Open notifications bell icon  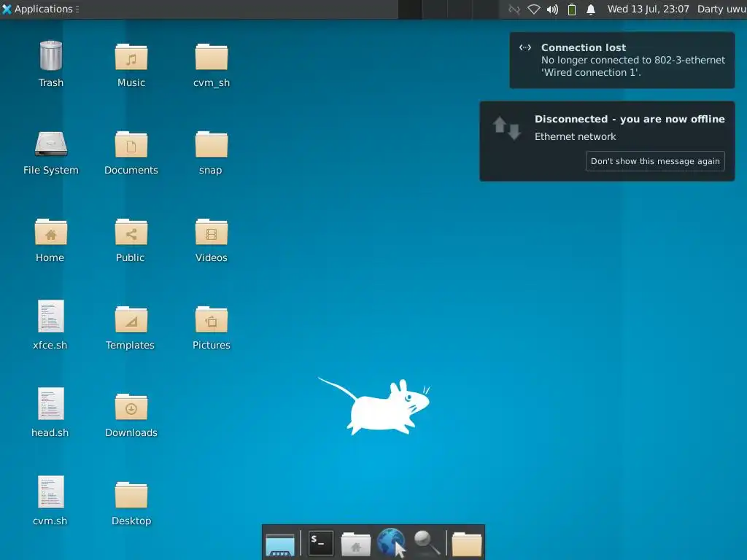point(591,9)
